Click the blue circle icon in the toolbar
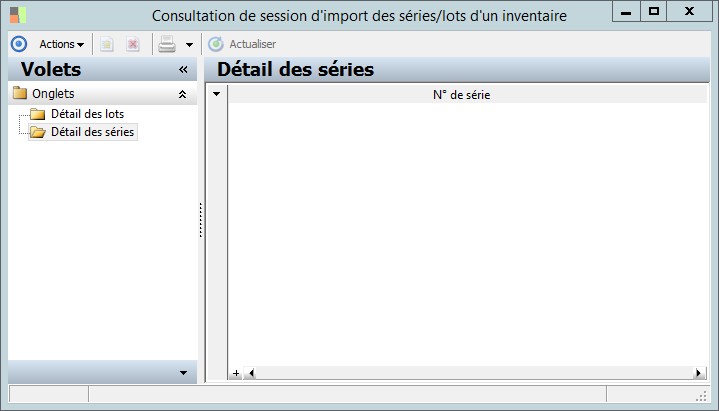Viewport: 719px width, 411px height. [x=18, y=44]
